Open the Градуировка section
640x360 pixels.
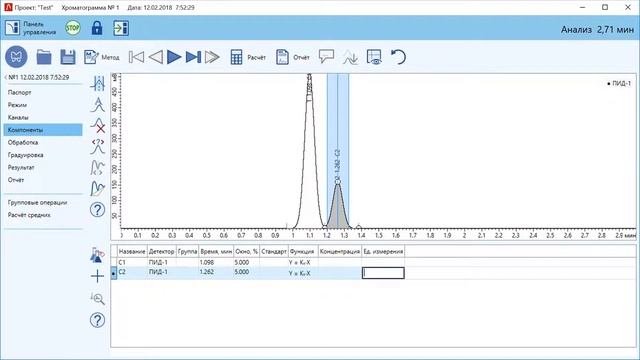25,155
